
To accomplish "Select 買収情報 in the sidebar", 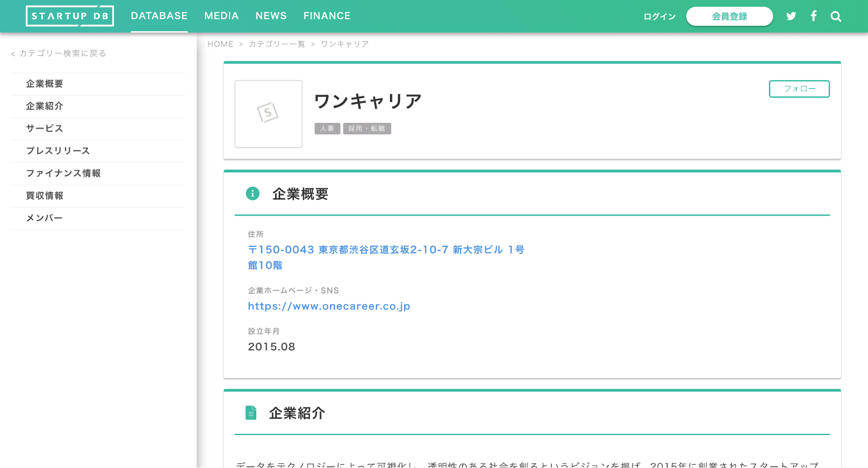I will pos(98,196).
